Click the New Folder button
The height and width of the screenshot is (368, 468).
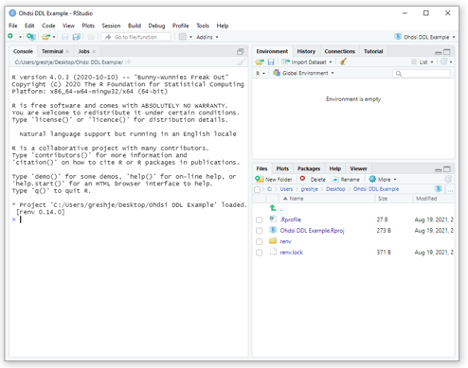click(x=274, y=179)
